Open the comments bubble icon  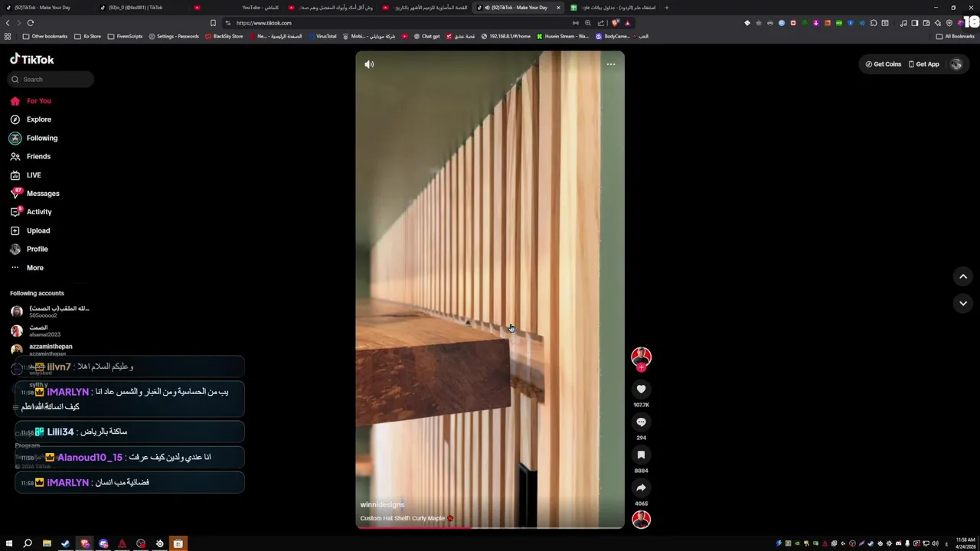click(x=641, y=422)
